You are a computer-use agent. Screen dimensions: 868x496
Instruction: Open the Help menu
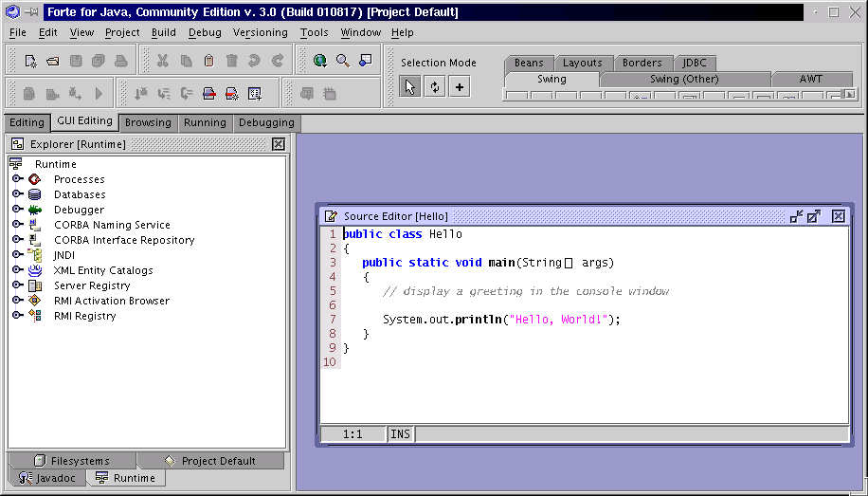coord(403,32)
